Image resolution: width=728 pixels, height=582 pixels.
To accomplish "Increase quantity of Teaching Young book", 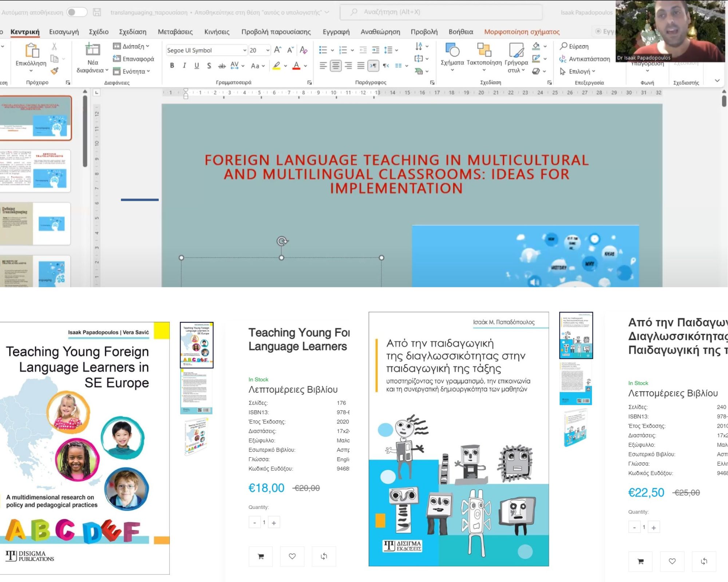I will [274, 523].
